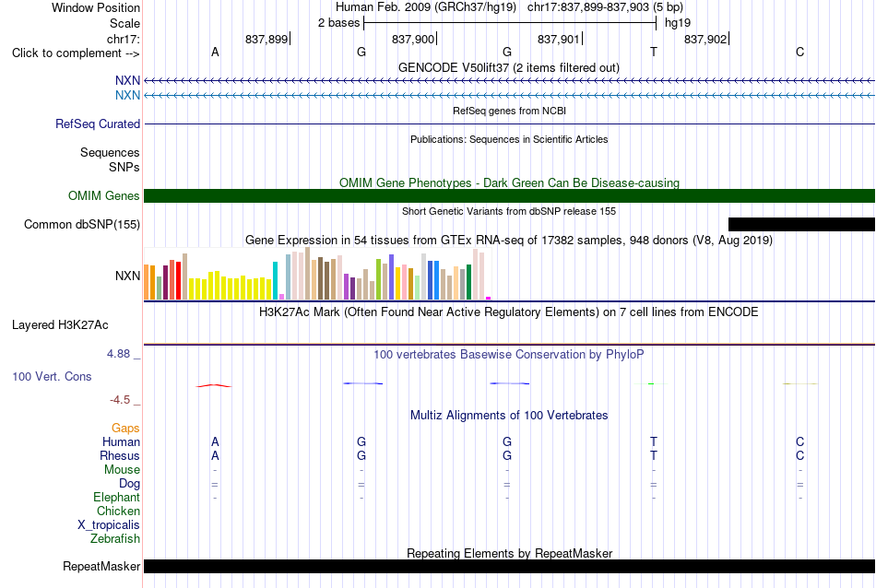Open the RefSeq Curated track label
Image resolution: width=876 pixels, height=588 pixels.
98,124
